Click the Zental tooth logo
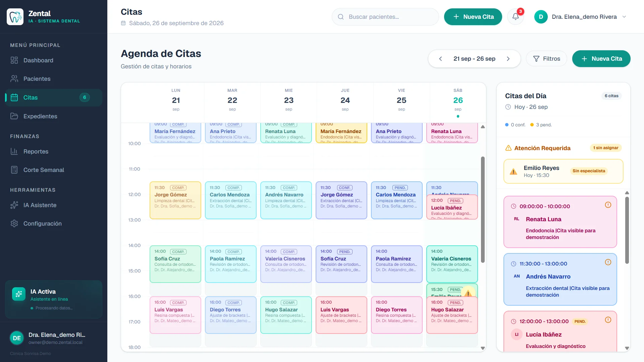This screenshot has width=644, height=362. click(x=15, y=17)
